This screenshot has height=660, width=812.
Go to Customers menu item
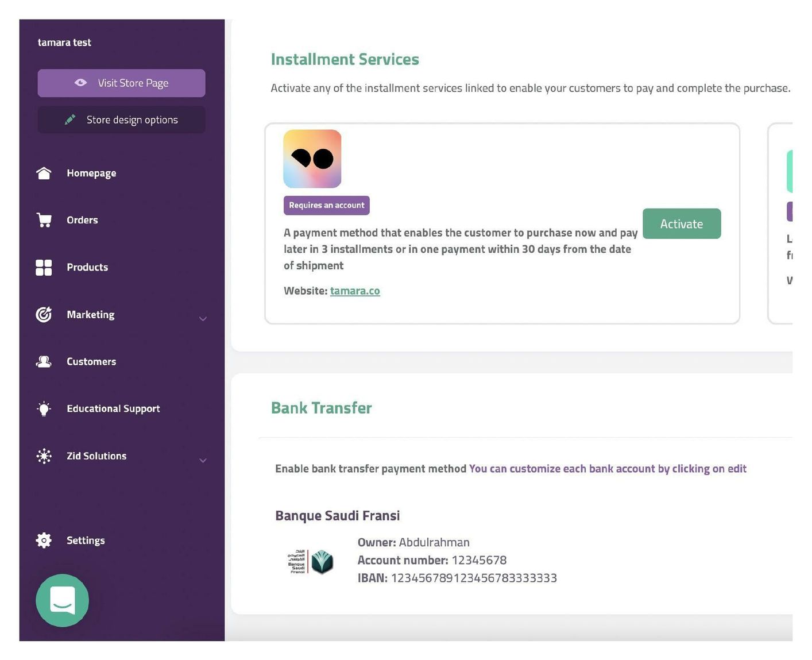click(x=91, y=361)
